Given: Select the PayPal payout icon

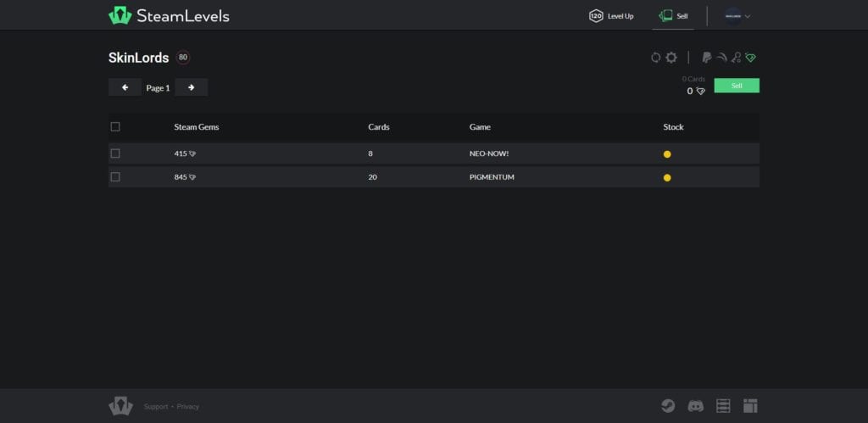Looking at the screenshot, I should tap(706, 58).
